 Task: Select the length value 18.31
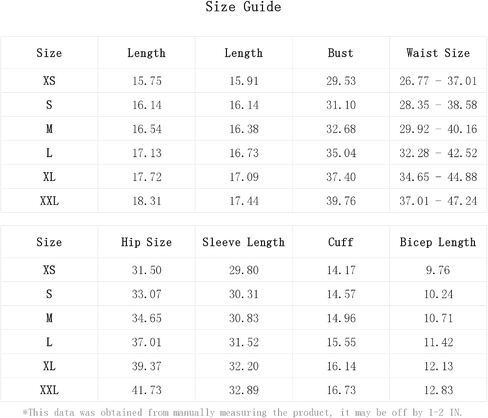pos(147,201)
